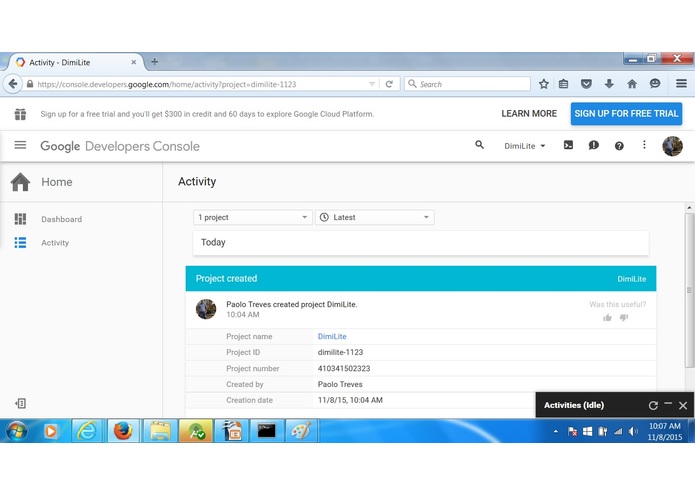
Task: Click the volume speaker tray icon
Action: (633, 432)
